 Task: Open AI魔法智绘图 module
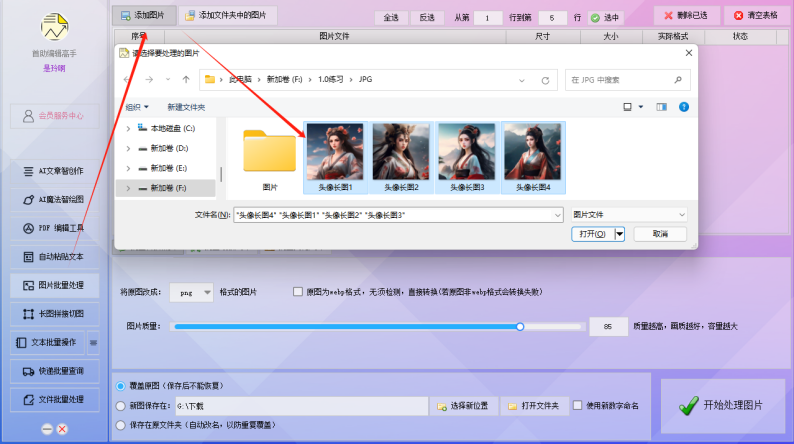[x=55, y=199]
